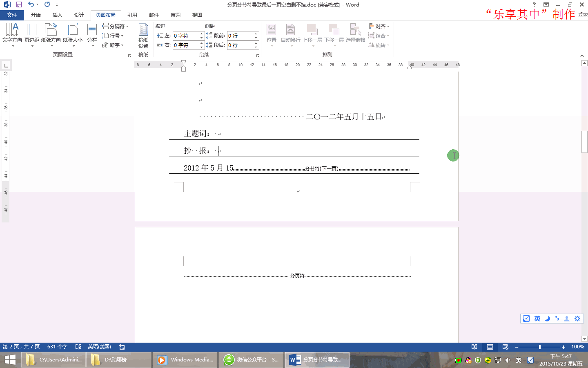
Task: Zoom in using the plus on zoom slider
Action: pyautogui.click(x=563, y=346)
